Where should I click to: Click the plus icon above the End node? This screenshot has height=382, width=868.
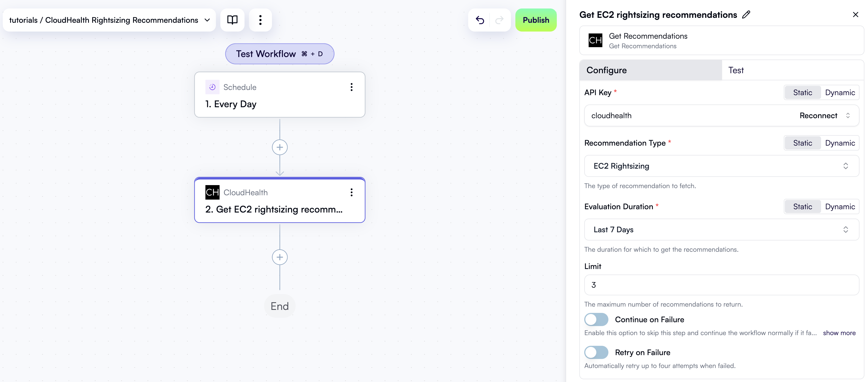tap(280, 257)
